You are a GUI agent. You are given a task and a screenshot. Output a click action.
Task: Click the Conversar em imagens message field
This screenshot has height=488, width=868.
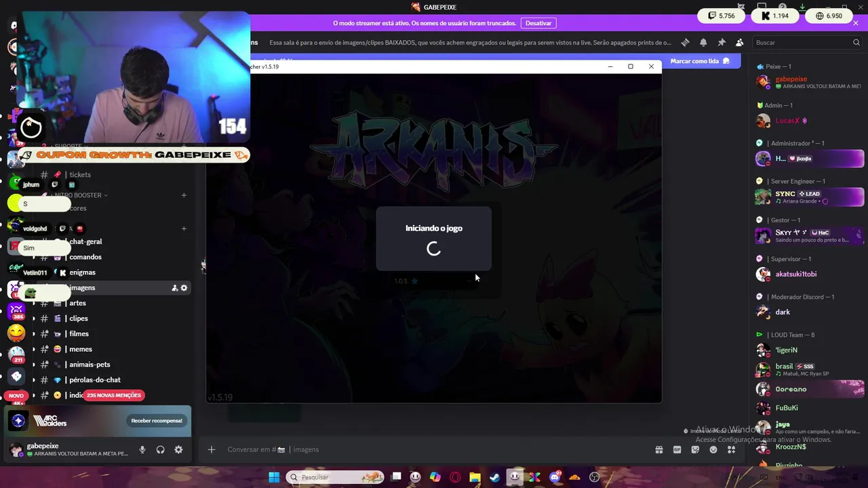click(x=434, y=449)
